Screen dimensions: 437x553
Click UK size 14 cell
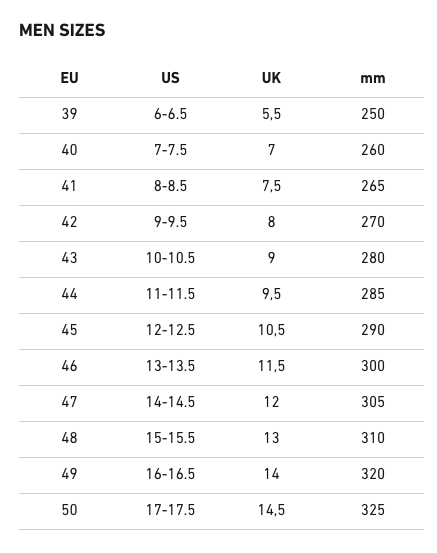point(271,474)
